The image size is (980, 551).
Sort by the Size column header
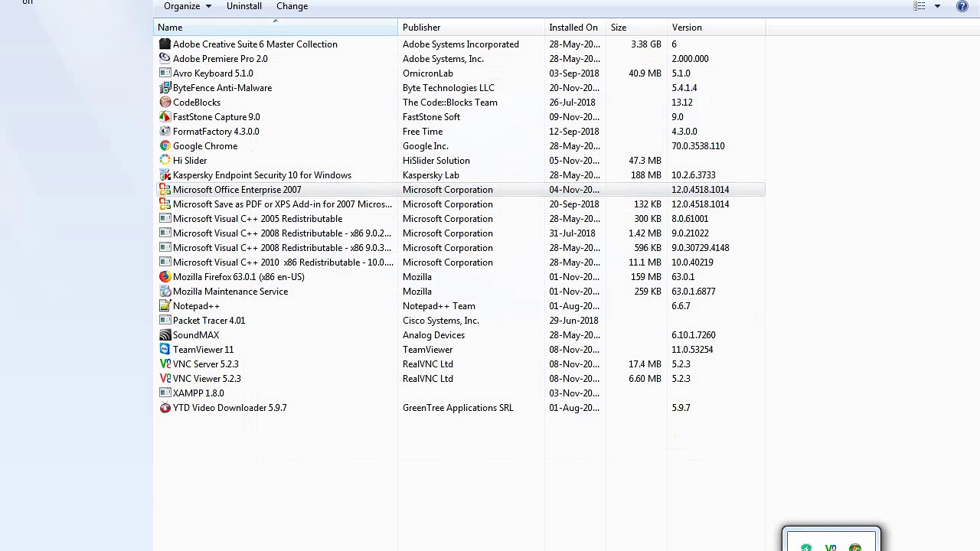[636, 28]
